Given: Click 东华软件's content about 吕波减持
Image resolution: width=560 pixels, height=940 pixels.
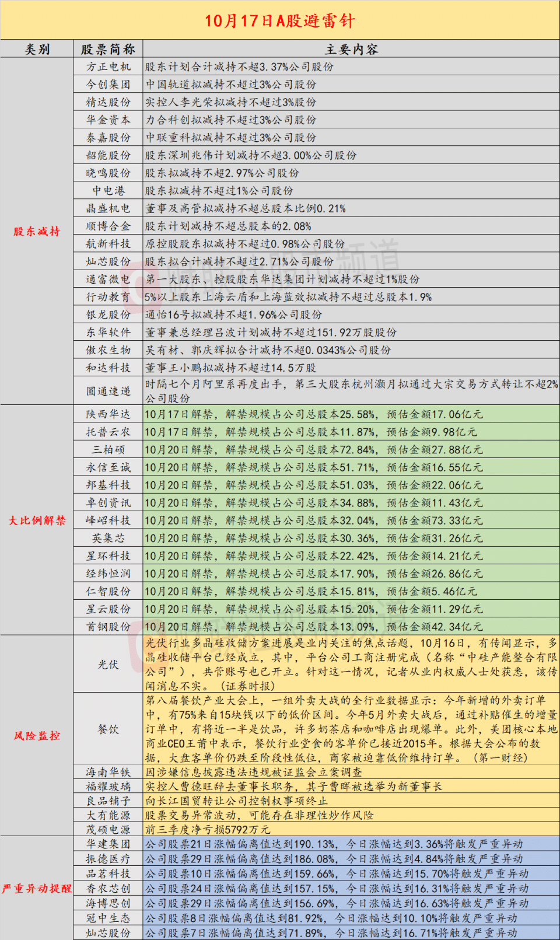Looking at the screenshot, I should (271, 332).
